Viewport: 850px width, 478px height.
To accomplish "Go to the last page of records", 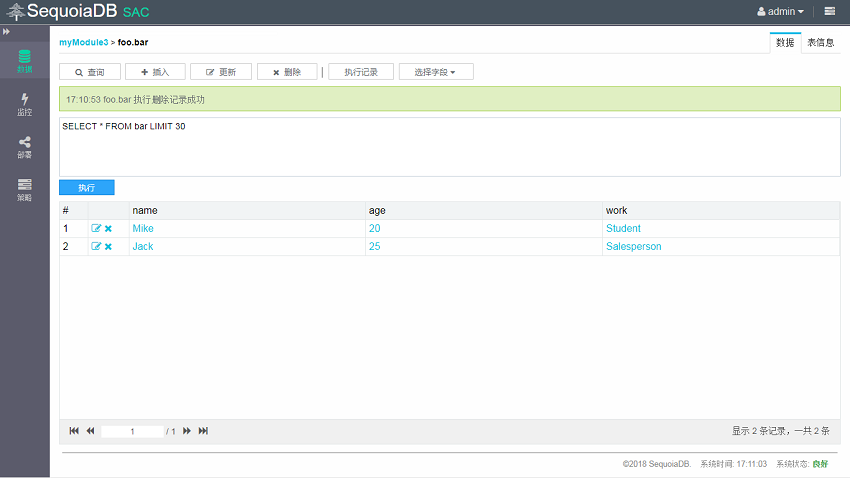I will [x=203, y=431].
